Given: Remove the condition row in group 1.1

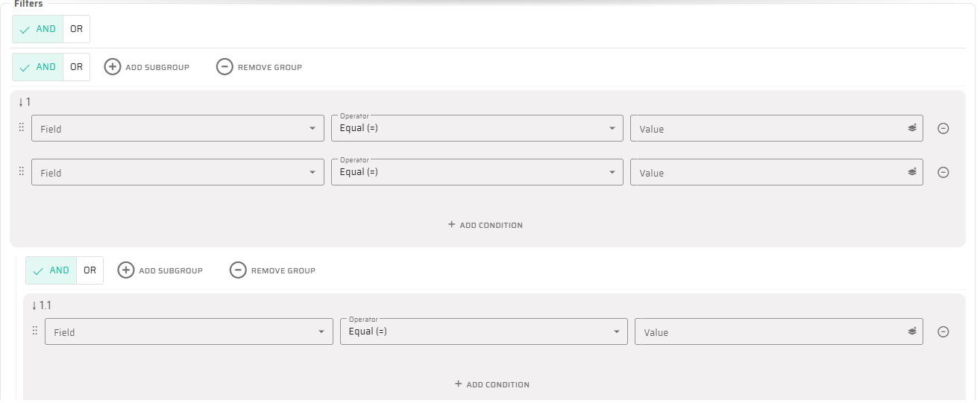Looking at the screenshot, I should click(943, 332).
